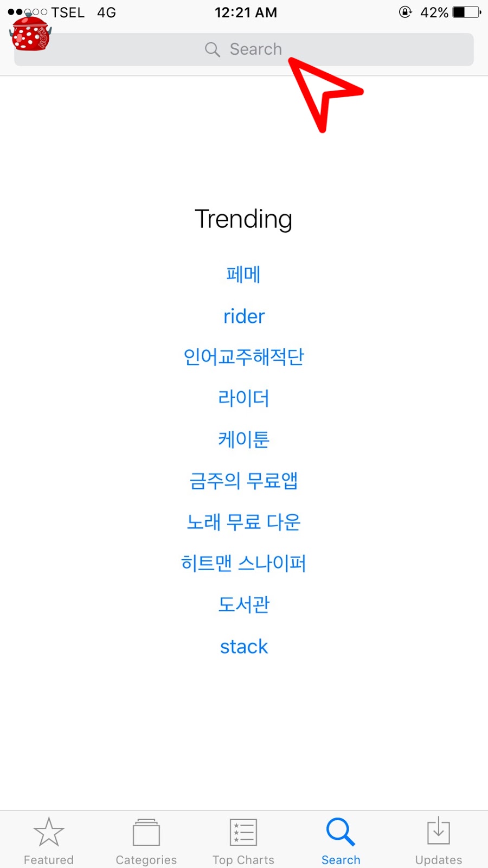
Task: Choose trending term "케이툰"
Action: click(244, 439)
